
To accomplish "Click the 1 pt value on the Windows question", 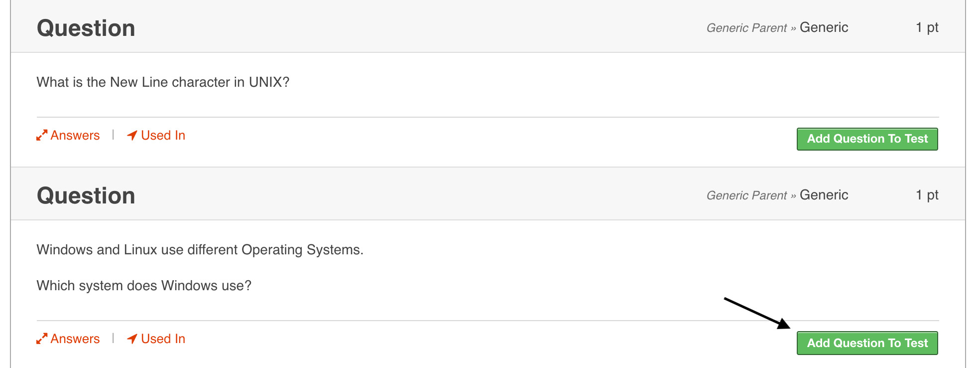I will 927,195.
